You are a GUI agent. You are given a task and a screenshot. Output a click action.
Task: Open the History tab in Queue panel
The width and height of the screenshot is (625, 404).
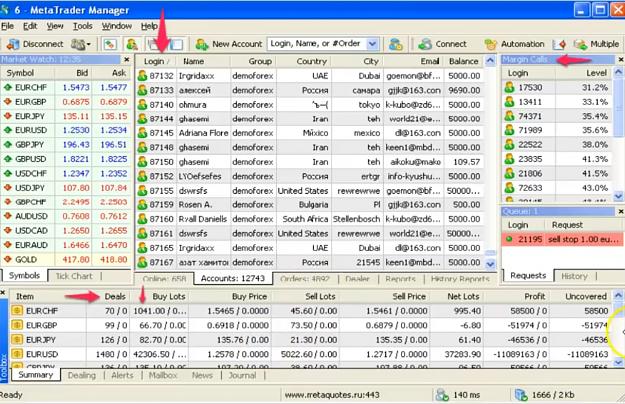pos(574,276)
